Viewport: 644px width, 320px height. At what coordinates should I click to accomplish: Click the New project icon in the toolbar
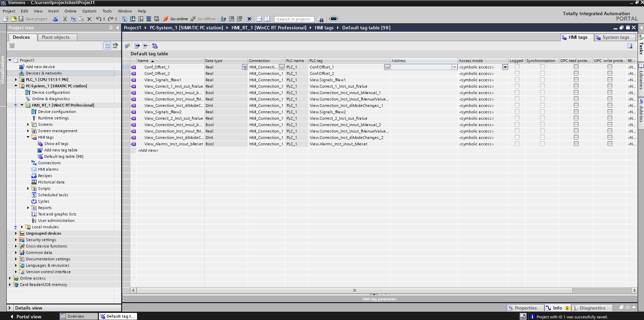click(x=6, y=19)
